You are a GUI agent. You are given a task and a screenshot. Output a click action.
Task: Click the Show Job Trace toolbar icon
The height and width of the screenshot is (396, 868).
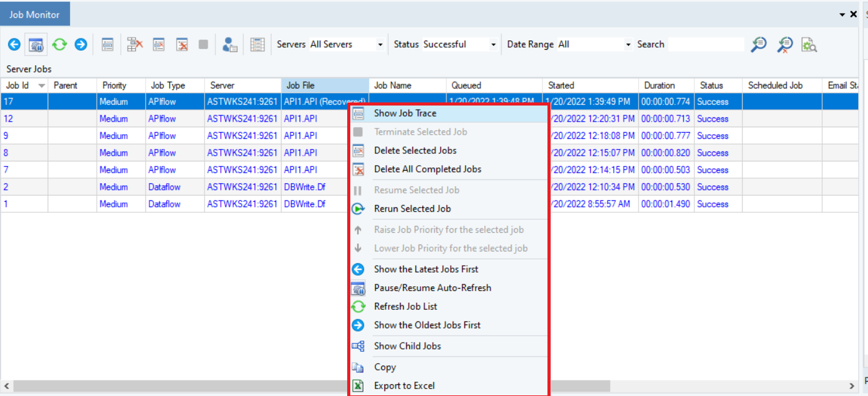tap(108, 45)
